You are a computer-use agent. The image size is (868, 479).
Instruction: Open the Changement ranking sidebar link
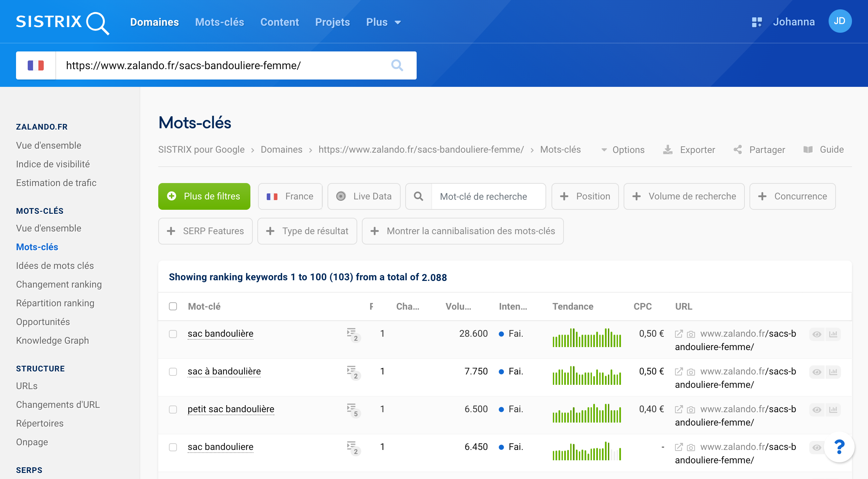[x=59, y=285]
